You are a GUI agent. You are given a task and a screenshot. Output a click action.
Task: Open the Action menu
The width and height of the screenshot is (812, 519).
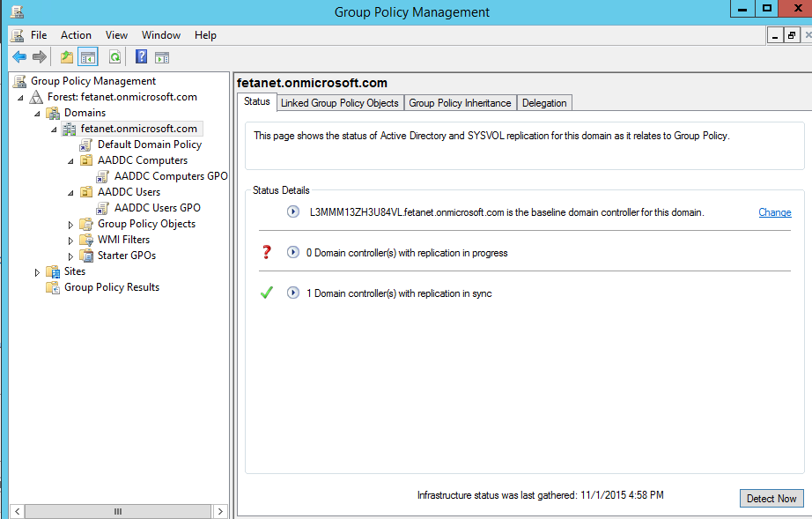tap(76, 35)
